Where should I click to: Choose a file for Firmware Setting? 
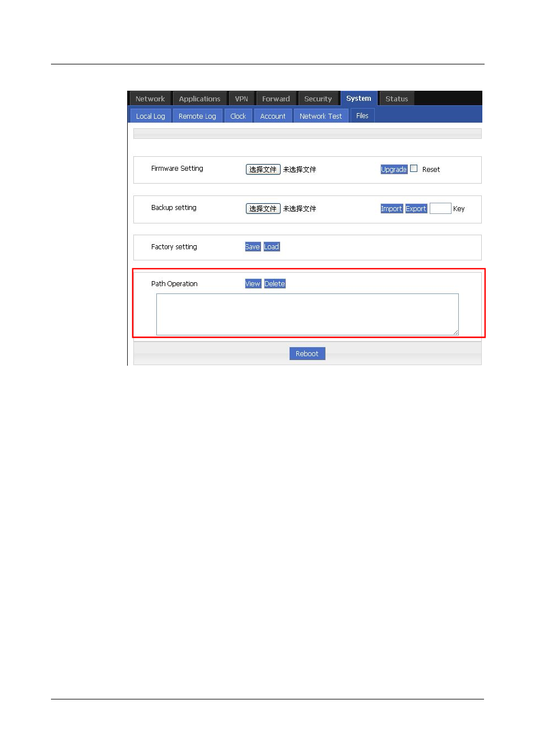click(x=263, y=169)
